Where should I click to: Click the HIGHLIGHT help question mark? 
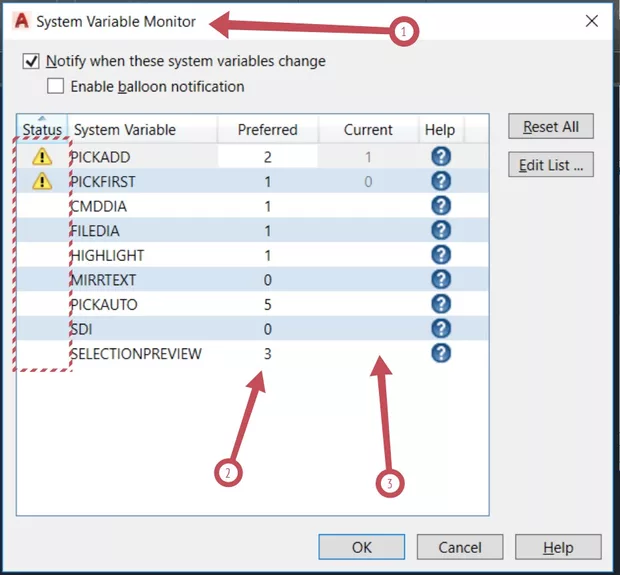[x=440, y=255]
